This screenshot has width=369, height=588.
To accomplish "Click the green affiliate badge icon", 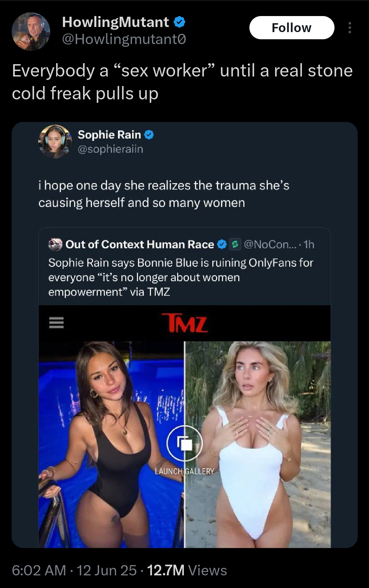I will pos(235,244).
